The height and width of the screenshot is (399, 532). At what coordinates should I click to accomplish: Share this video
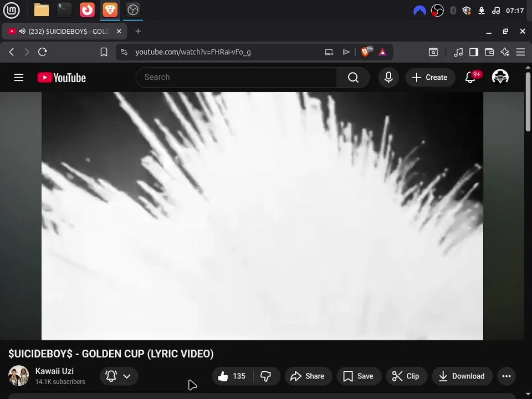(x=308, y=376)
